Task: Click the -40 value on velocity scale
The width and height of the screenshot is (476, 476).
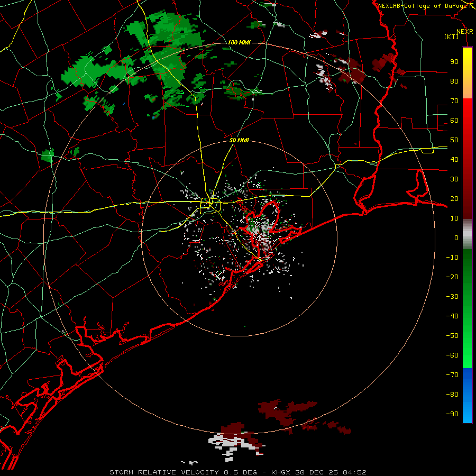Action: pos(452,316)
